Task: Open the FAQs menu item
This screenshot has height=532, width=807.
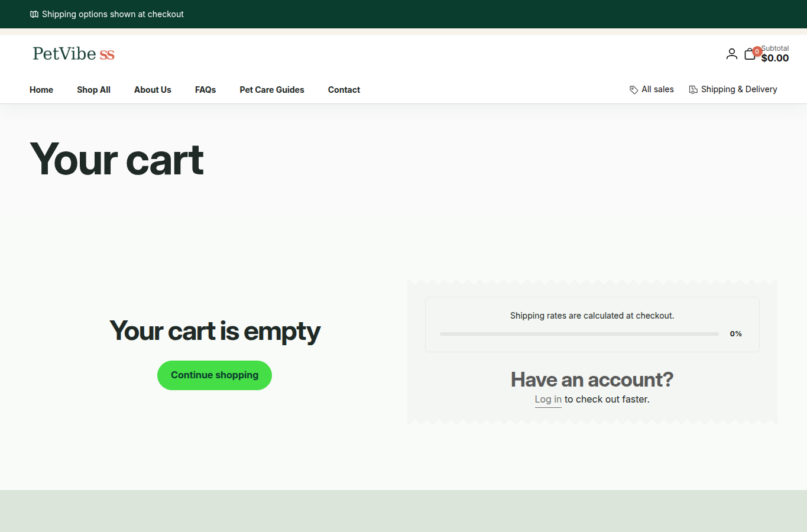Action: coord(205,90)
